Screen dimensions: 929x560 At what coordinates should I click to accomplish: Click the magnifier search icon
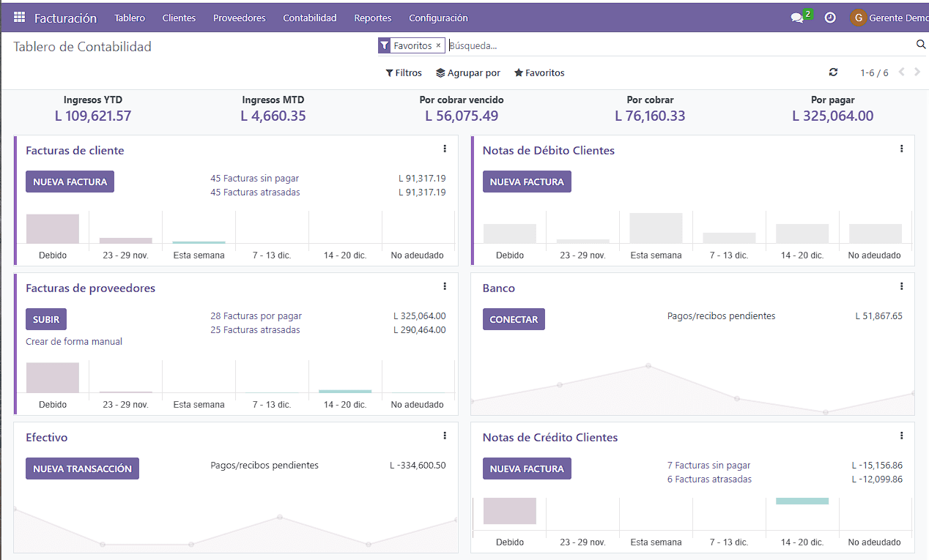920,44
